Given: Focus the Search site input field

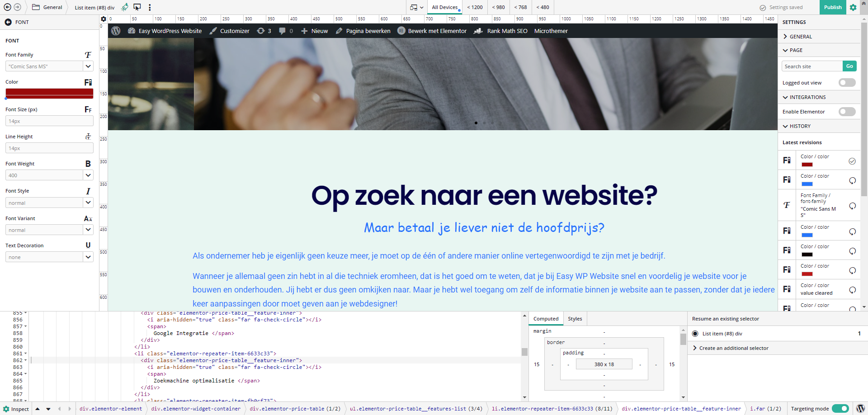Looking at the screenshot, I should [812, 66].
